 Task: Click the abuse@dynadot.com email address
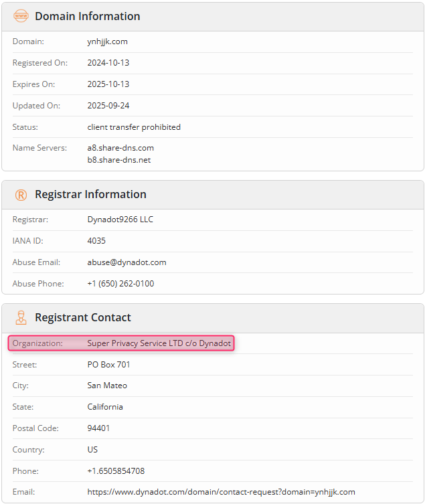[126, 262]
